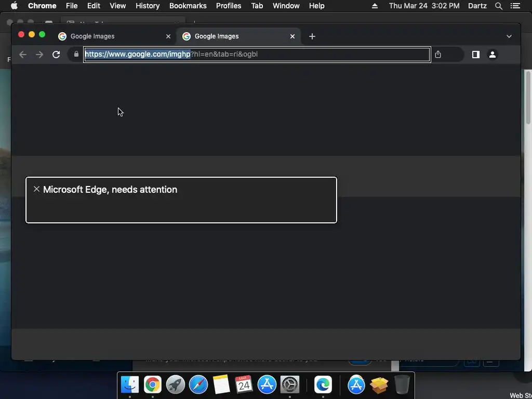
Task: Share this page icon in address bar
Action: point(438,54)
